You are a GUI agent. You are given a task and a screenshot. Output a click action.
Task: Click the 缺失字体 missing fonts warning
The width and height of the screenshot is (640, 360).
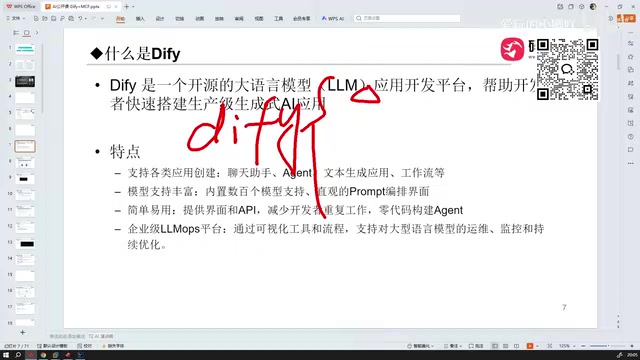click(x=113, y=346)
